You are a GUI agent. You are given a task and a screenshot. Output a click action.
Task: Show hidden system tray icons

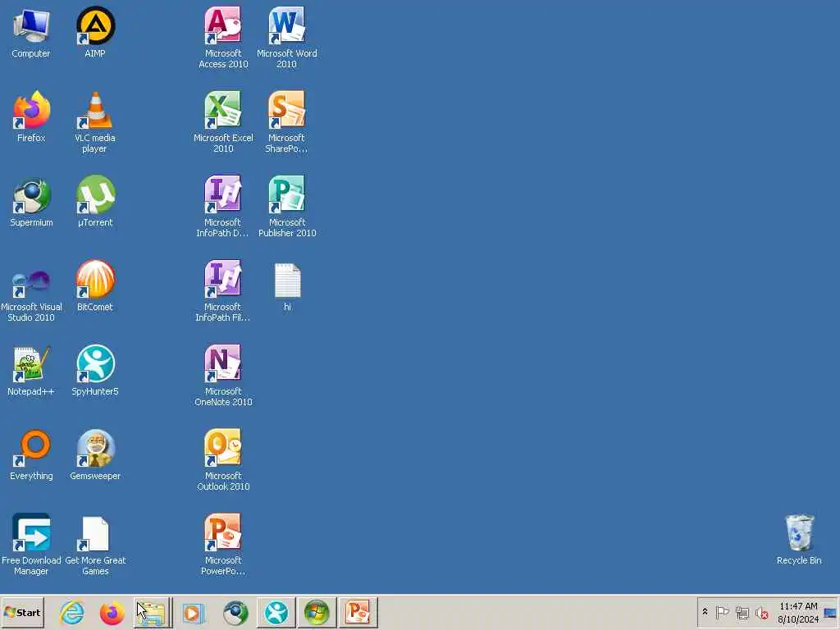pos(705,612)
